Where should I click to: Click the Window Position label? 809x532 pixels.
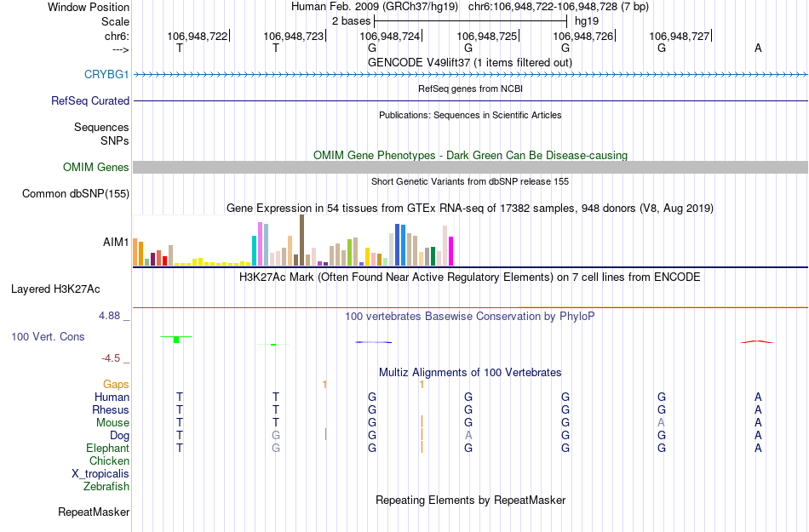(89, 7)
